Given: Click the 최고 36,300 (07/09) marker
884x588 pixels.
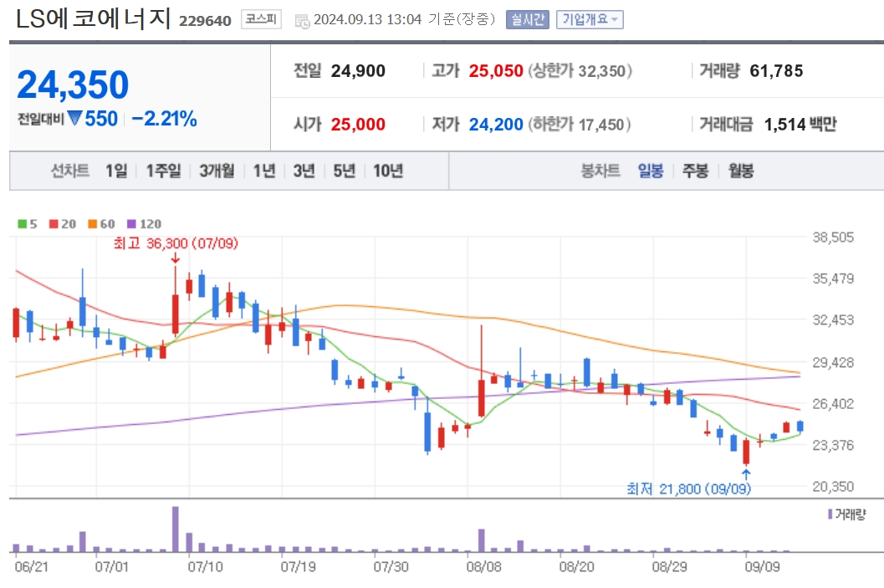Looking at the screenshot, I should [176, 243].
